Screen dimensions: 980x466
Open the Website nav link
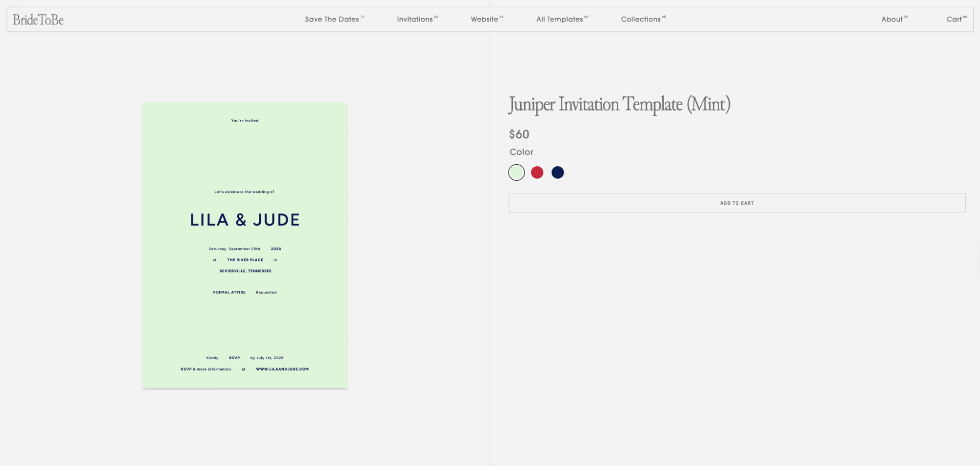pyautogui.click(x=484, y=19)
